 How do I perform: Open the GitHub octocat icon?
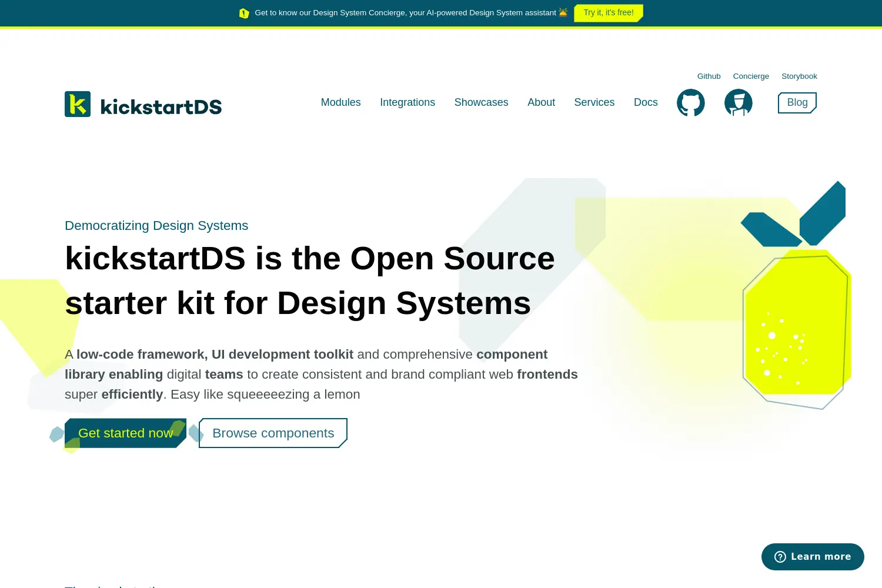691,103
